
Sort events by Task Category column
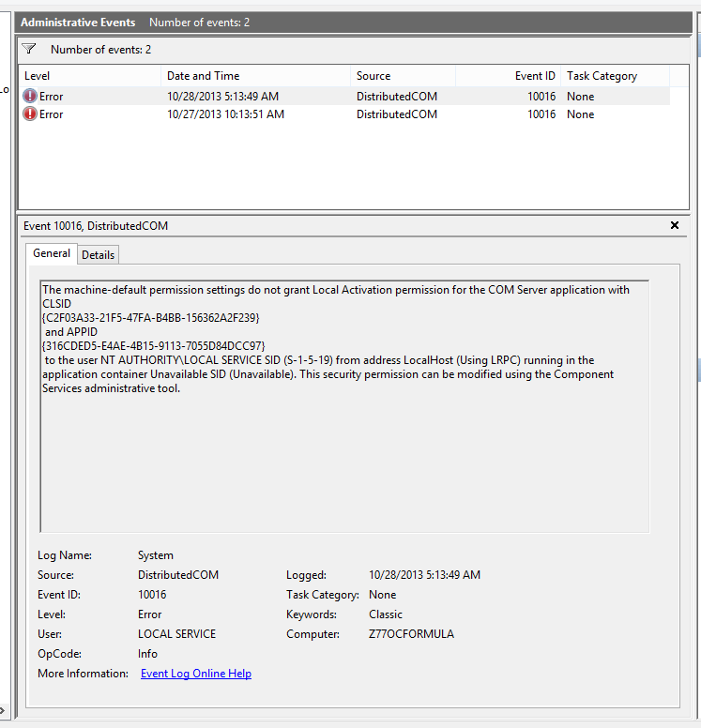coord(615,76)
